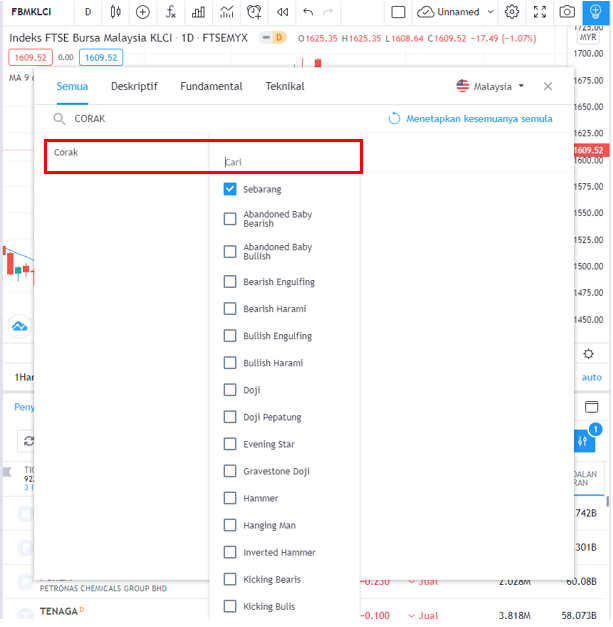
Task: Enter fullscreen mode icon
Action: (540, 12)
